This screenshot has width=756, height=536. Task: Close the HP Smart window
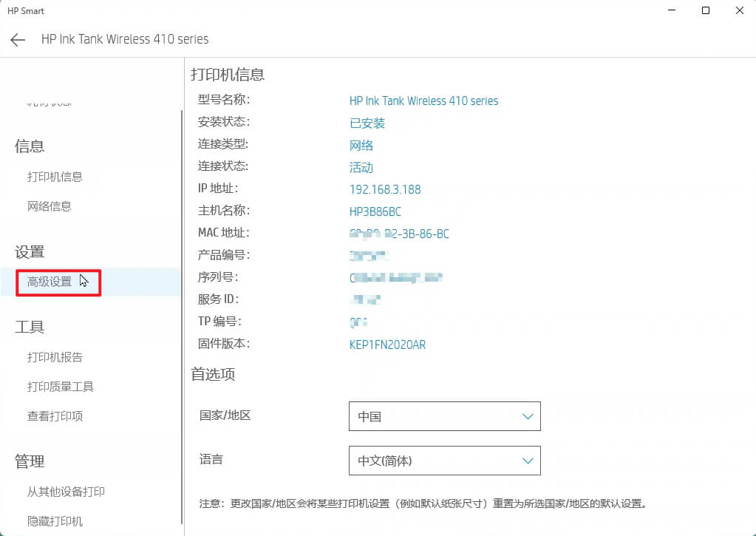739,10
